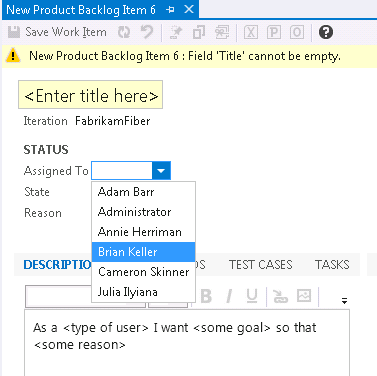Switch to the TASKS tab
The width and height of the screenshot is (377, 376).
tap(332, 265)
